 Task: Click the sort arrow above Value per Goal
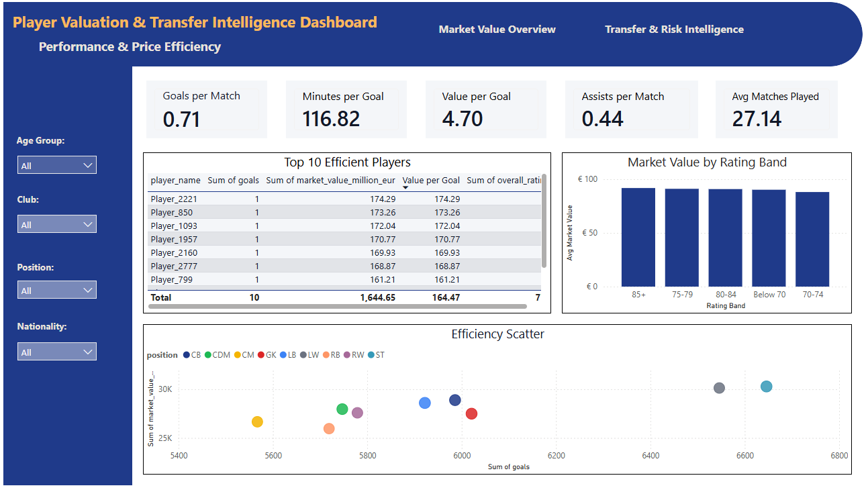[405, 188]
